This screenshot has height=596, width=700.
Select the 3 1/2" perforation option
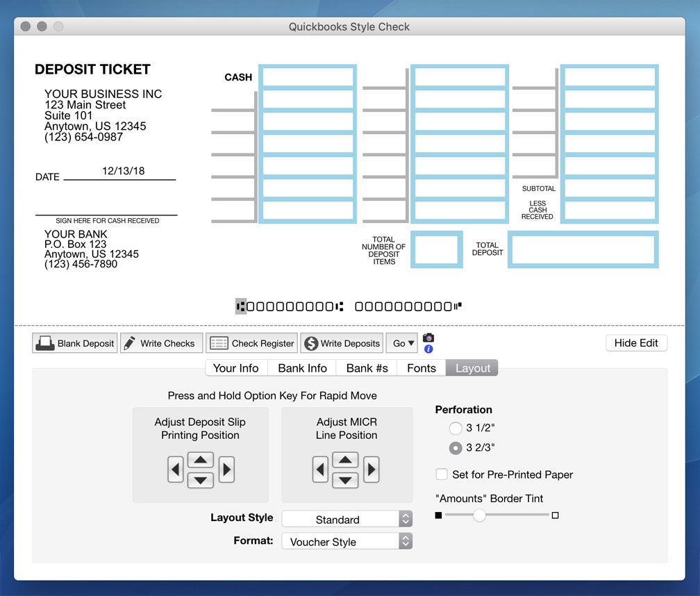click(x=456, y=429)
